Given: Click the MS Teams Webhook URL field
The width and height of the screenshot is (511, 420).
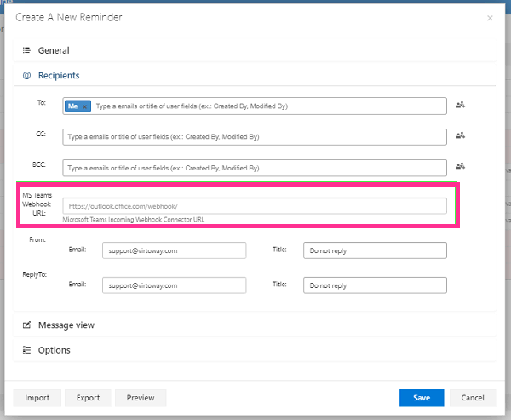Looking at the screenshot, I should click(255, 206).
